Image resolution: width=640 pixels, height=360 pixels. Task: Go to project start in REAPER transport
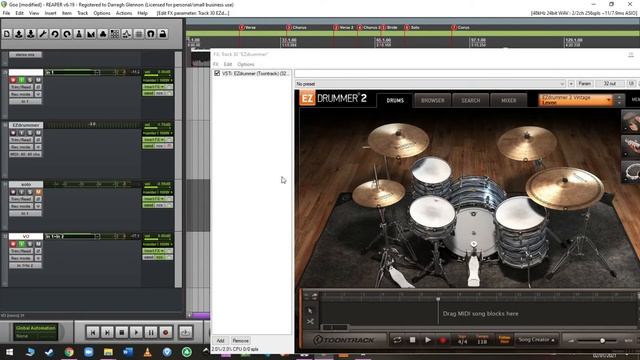[x=93, y=333]
